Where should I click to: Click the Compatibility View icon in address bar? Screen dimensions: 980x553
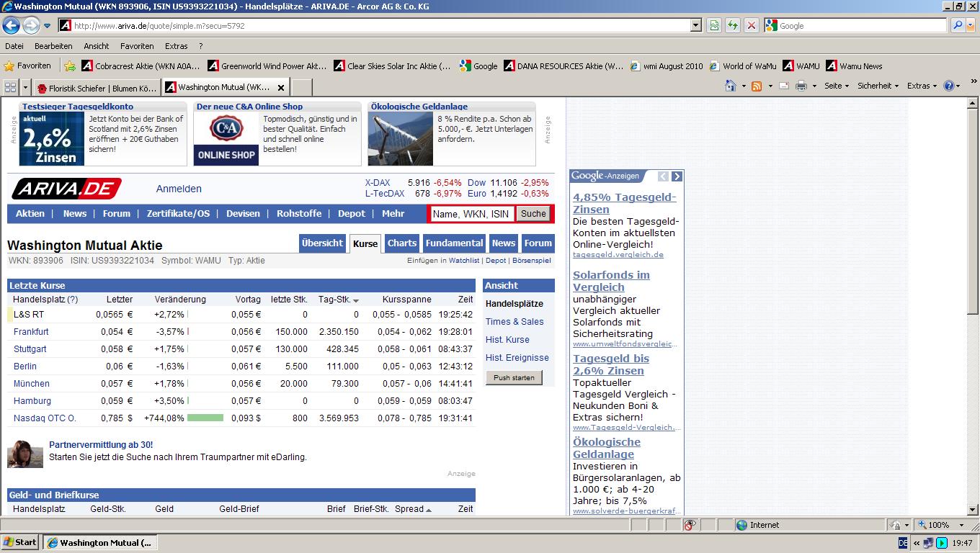tap(713, 26)
